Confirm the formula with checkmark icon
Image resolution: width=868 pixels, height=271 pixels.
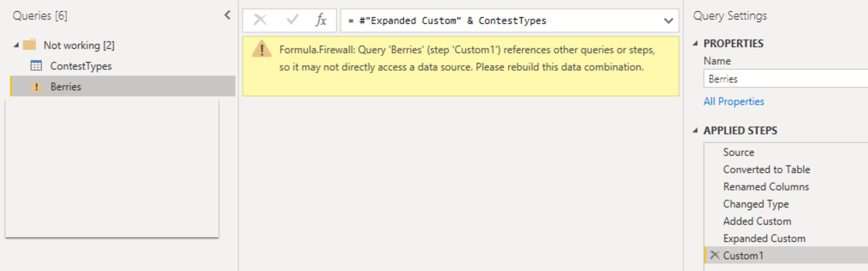pyautogui.click(x=292, y=20)
